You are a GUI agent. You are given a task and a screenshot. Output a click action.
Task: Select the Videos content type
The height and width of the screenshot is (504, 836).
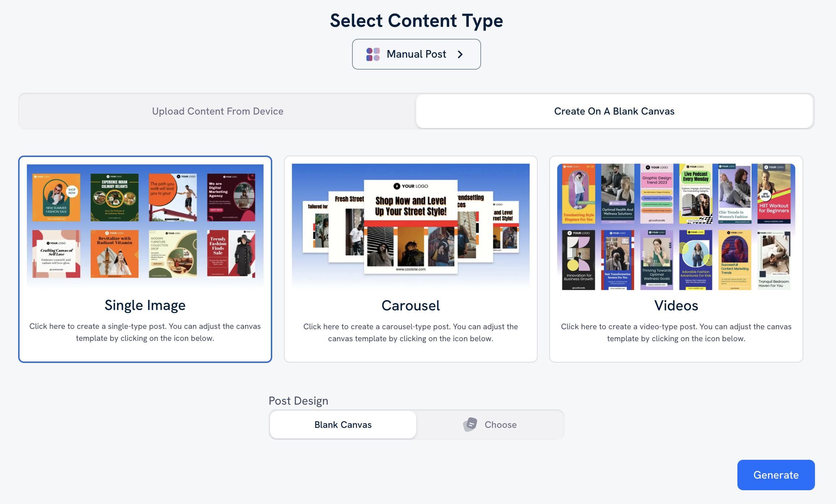(x=676, y=305)
